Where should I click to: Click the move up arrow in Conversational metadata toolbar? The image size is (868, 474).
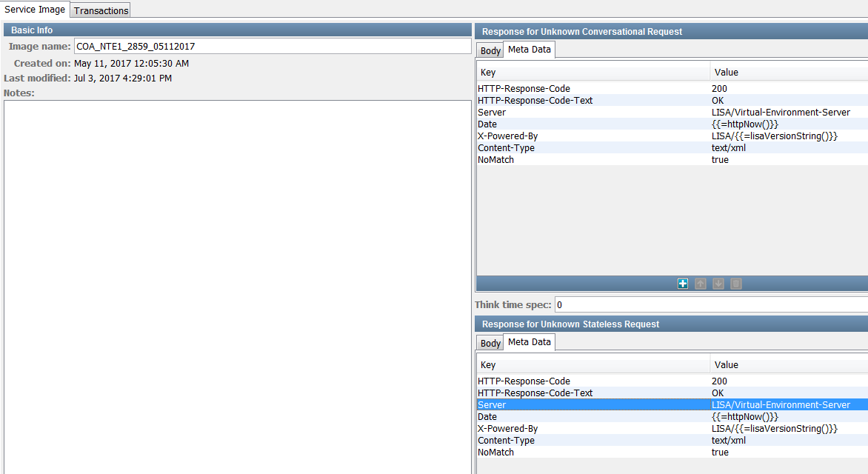701,284
